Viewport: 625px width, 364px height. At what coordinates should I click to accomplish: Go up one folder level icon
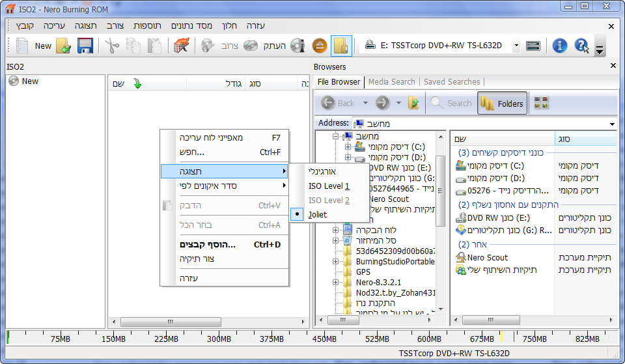point(414,103)
